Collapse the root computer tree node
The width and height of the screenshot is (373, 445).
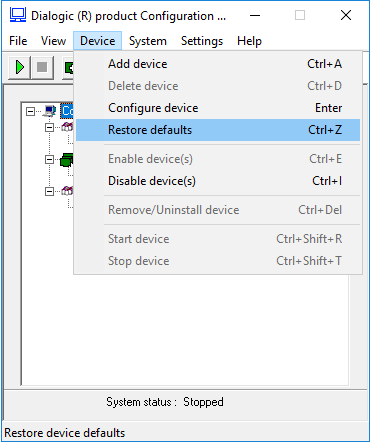click(x=30, y=111)
